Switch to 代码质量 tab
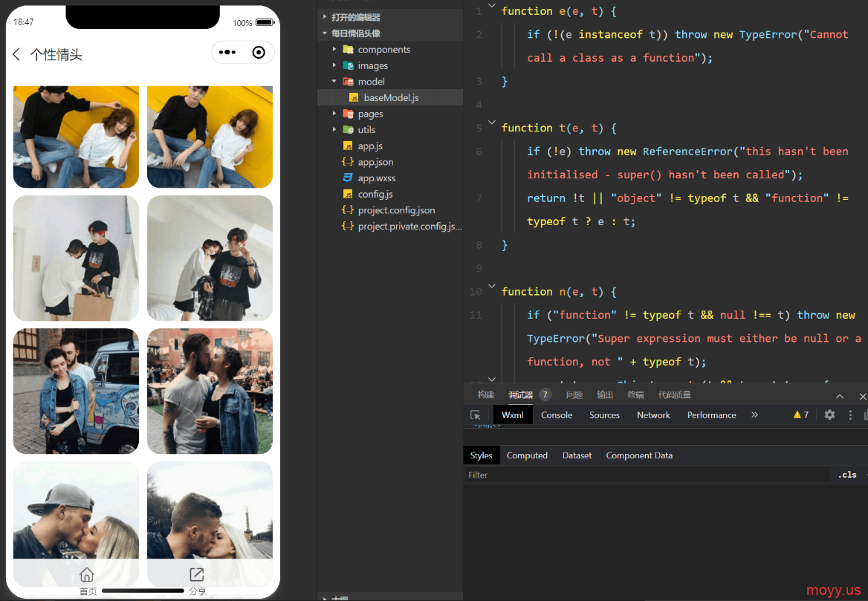The width and height of the screenshot is (868, 601). coord(674,394)
